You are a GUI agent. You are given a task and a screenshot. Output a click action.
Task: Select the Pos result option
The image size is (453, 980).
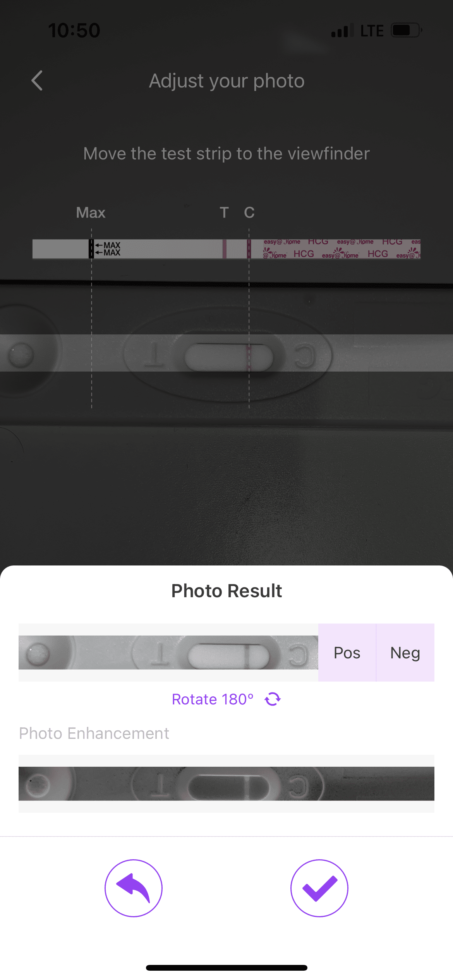pos(347,653)
